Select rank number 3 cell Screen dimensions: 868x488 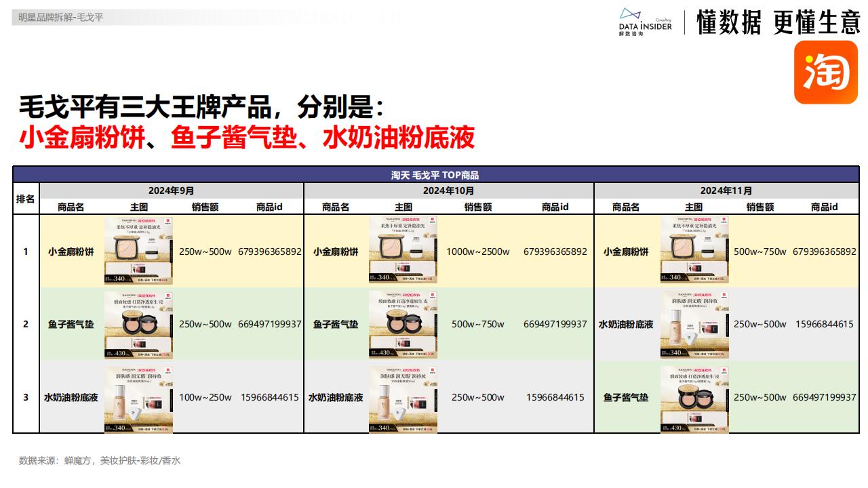pyautogui.click(x=26, y=398)
